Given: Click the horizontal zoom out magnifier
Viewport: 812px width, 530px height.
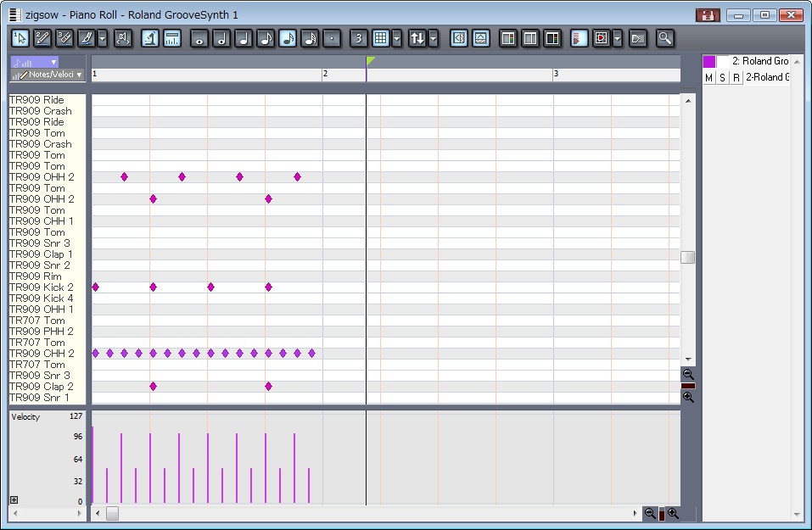Looking at the screenshot, I should [650, 513].
